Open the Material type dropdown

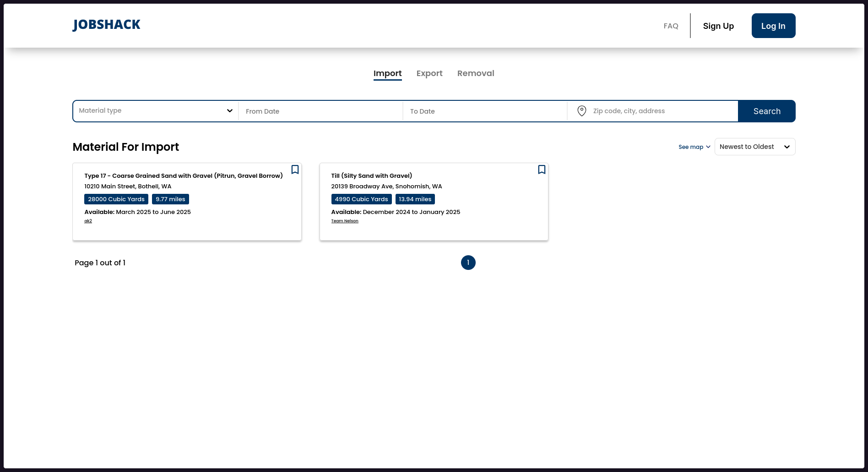click(x=156, y=111)
